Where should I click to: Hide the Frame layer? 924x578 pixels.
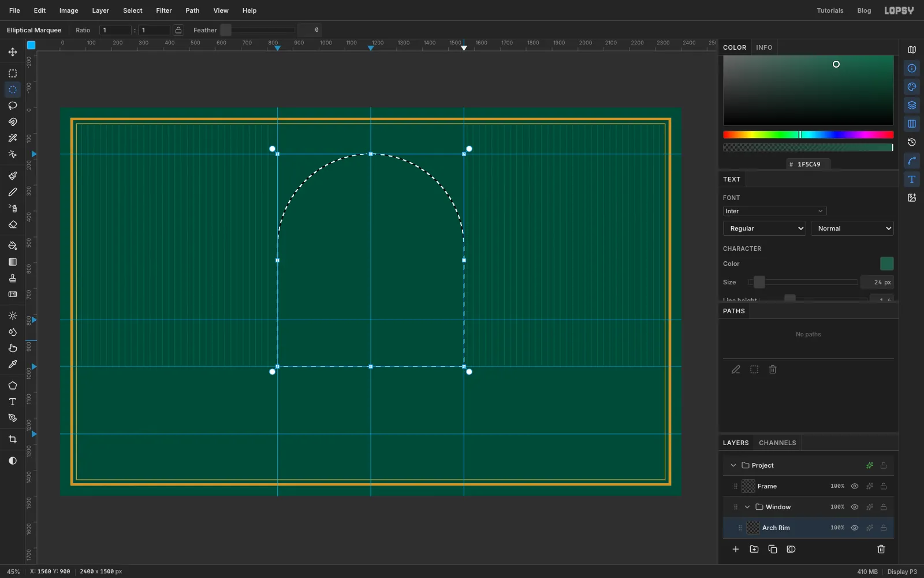coord(855,486)
